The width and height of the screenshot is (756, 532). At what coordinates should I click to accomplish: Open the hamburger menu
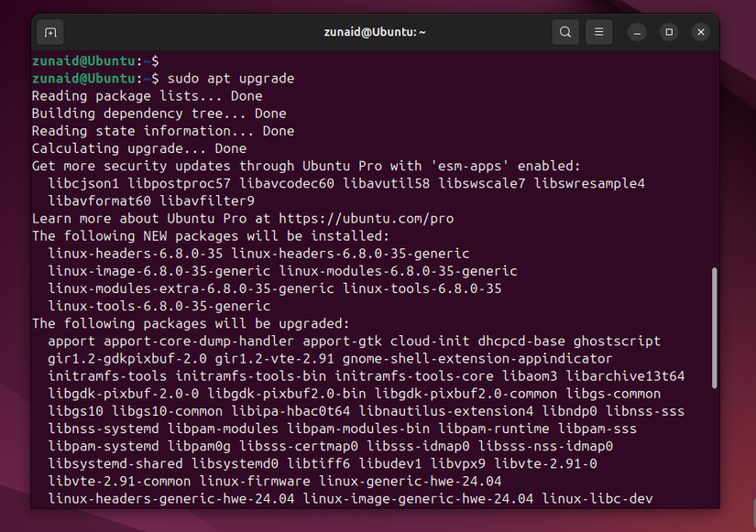pyautogui.click(x=598, y=31)
